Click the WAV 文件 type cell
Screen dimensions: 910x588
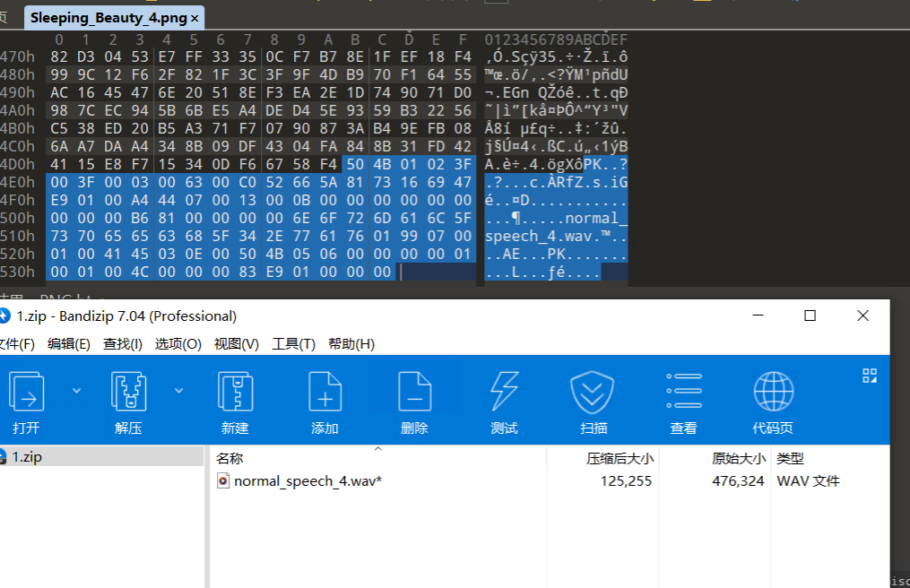(x=808, y=481)
